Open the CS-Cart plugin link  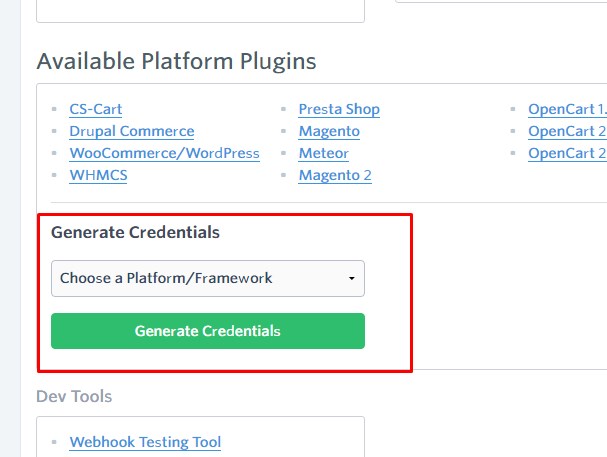96,109
